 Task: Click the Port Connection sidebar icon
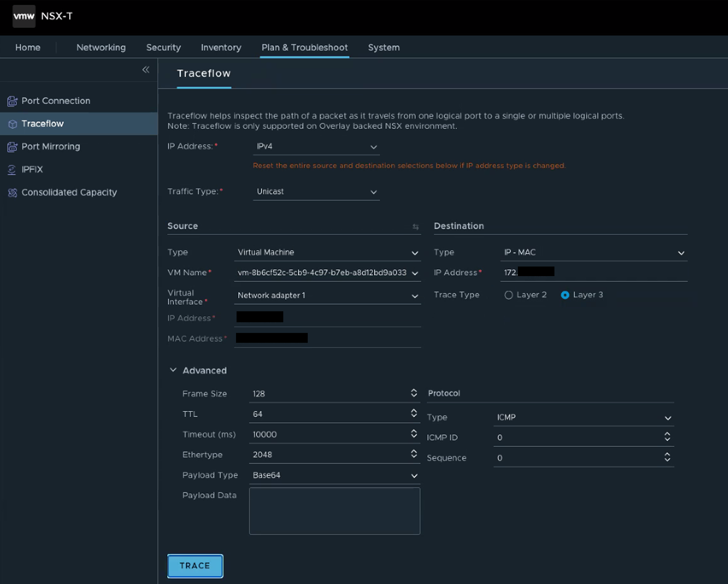pyautogui.click(x=12, y=101)
